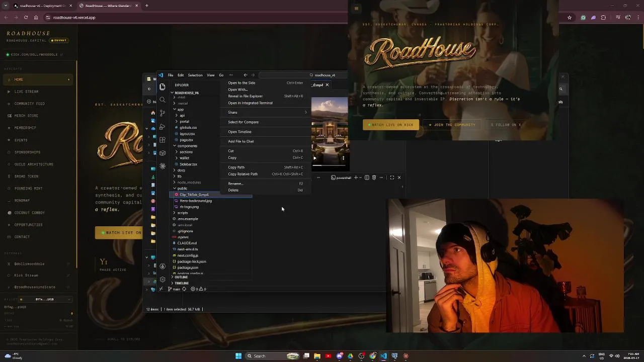
Task: Choose Rename... in the context menu
Action: 265,184
